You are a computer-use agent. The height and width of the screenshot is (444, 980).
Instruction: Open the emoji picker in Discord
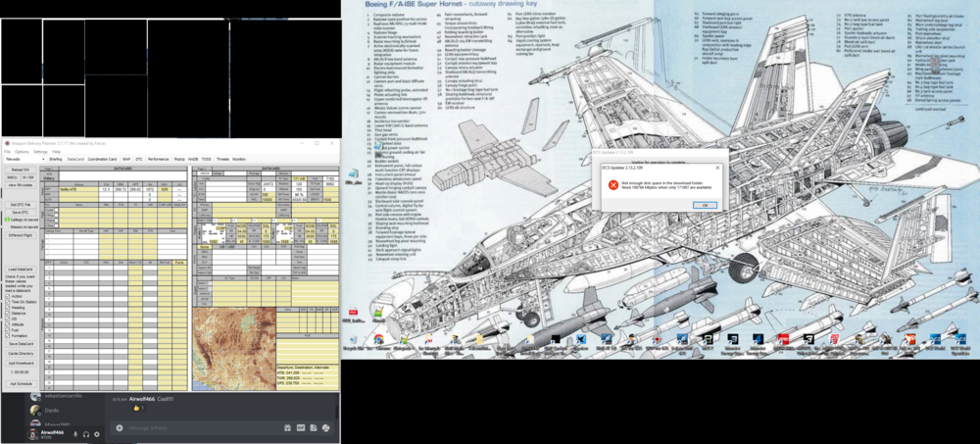tap(325, 428)
